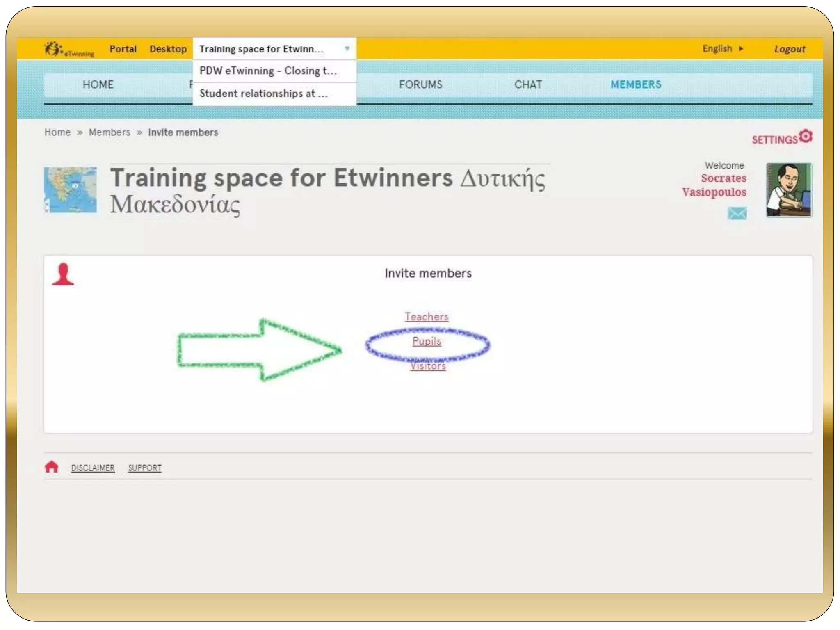Image resolution: width=840 pixels, height=630 pixels.
Task: Open the DISCLAIMER footer link
Action: [x=93, y=468]
